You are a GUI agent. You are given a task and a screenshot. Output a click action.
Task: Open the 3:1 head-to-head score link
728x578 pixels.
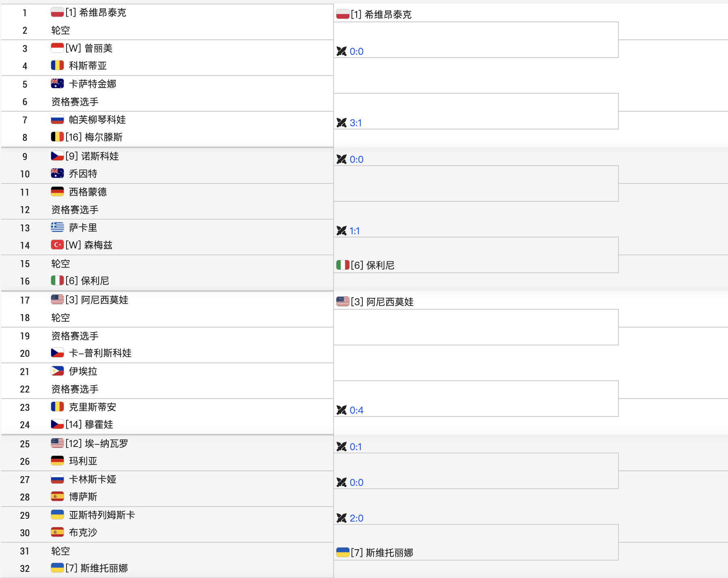click(x=356, y=123)
